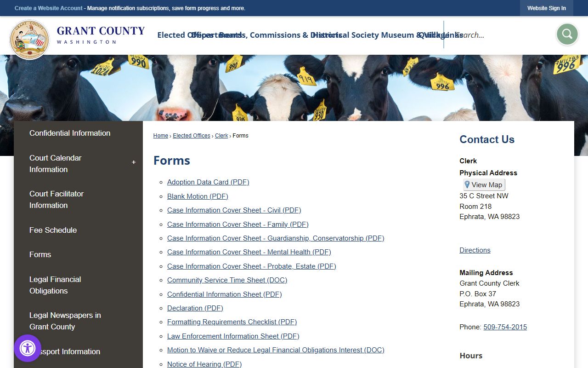Select Elected Offices breadcrumb link

pyautogui.click(x=191, y=136)
